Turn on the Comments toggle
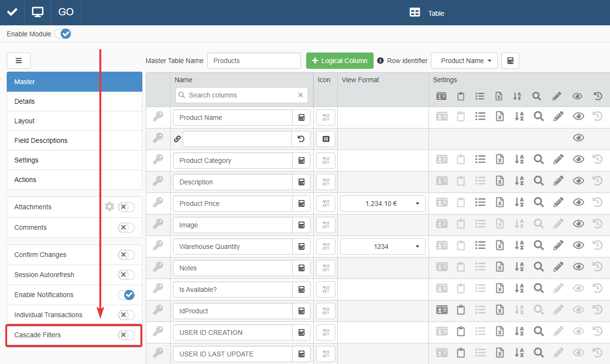The image size is (610, 364). coord(126,227)
